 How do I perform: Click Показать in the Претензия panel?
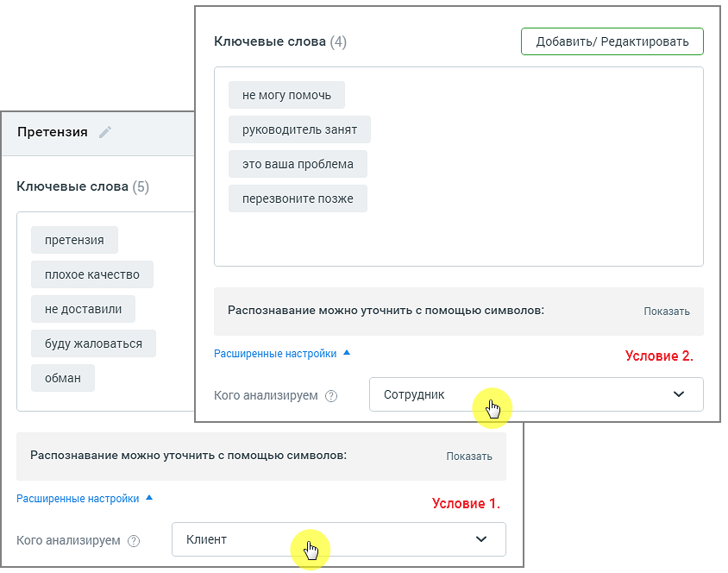tap(469, 457)
